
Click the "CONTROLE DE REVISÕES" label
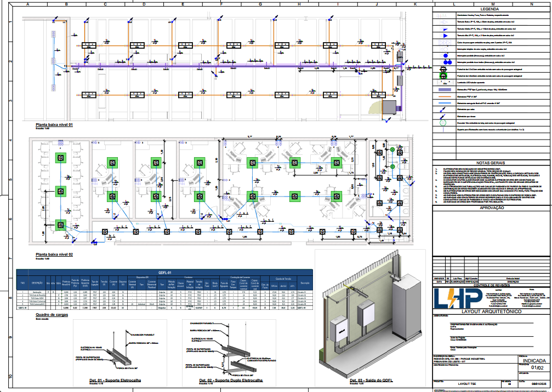492,285
